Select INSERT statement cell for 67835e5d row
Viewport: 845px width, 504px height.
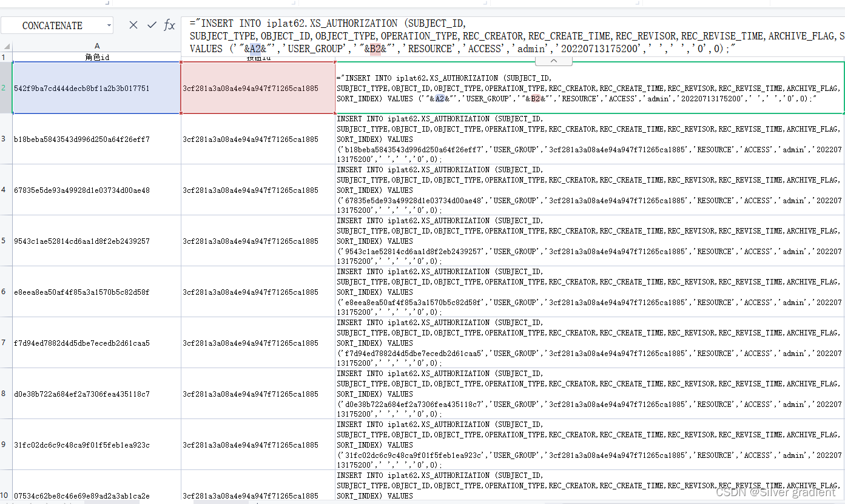(x=590, y=190)
